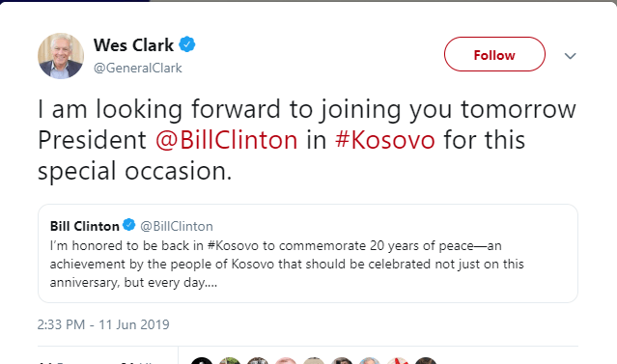Click gray @BillClinton handle in quoted tweet
The image size is (617, 364).
tap(177, 226)
